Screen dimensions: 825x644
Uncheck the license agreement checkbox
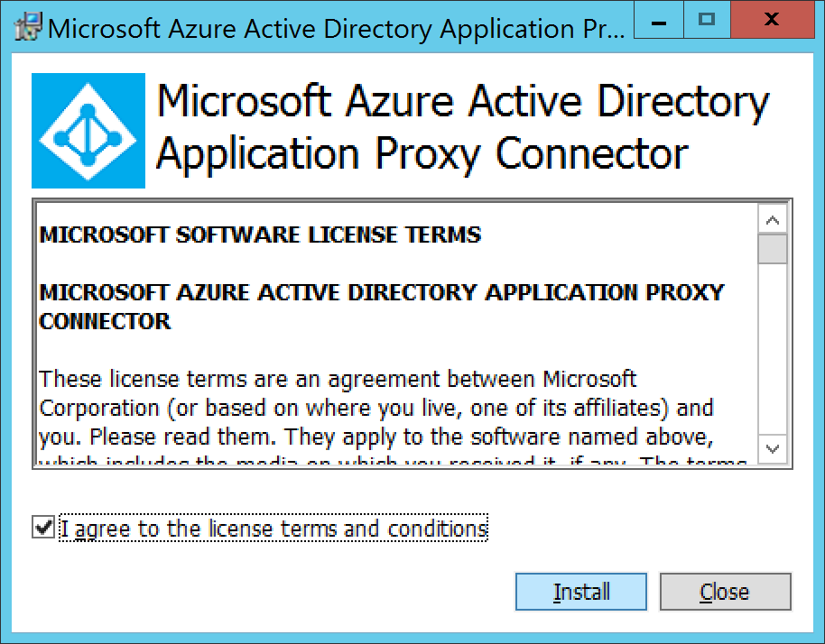coord(42,528)
